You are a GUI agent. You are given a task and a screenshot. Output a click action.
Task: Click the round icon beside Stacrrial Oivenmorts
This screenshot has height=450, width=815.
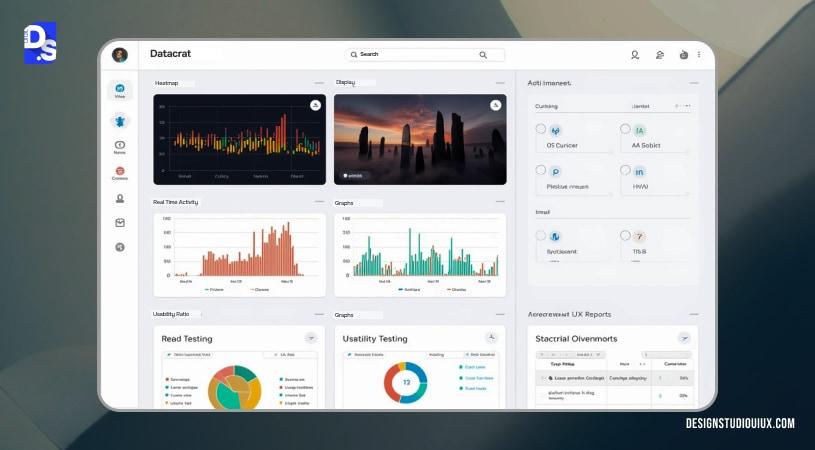(684, 339)
